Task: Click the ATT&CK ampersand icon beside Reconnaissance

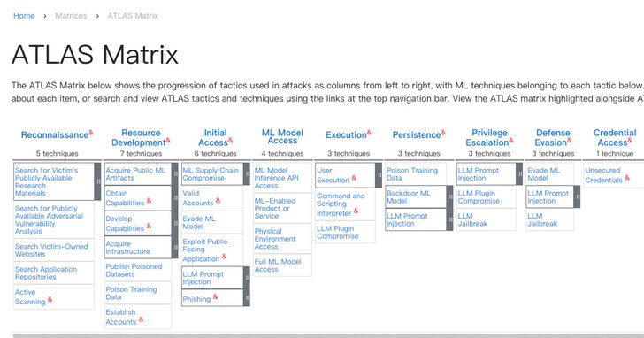Action: [91, 133]
